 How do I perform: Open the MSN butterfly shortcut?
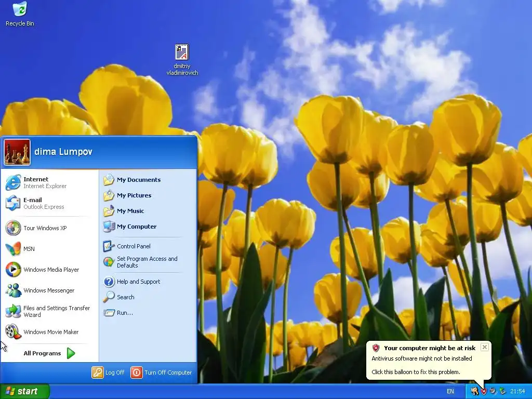pyautogui.click(x=49, y=249)
